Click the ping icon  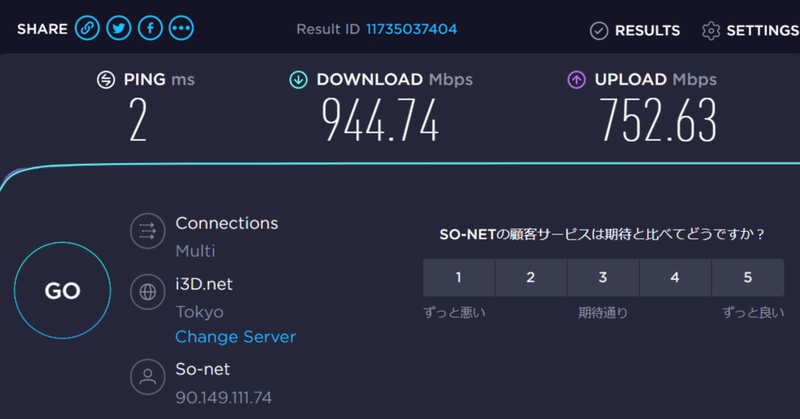[105, 80]
